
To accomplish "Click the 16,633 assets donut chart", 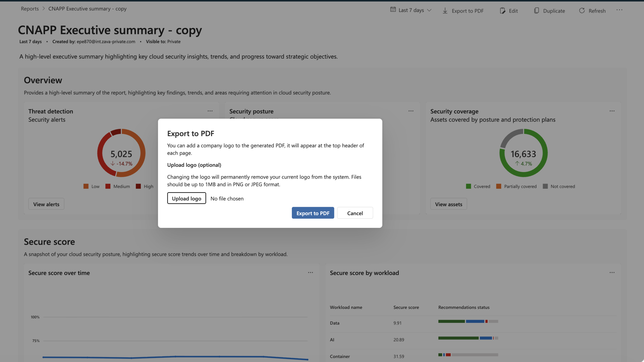I will pos(524,153).
